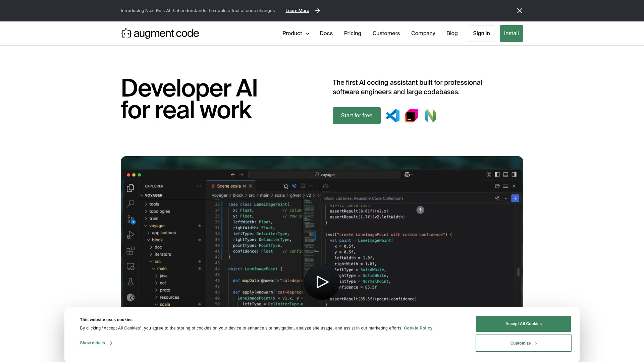Viewport: 644px width, 362px height.
Task: Accept All Cookies in the consent banner
Action: click(x=523, y=324)
